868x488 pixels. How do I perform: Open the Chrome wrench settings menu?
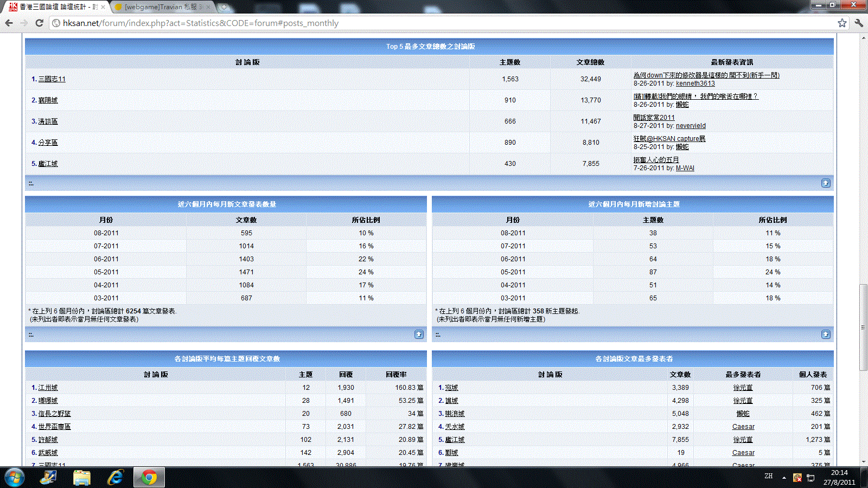858,23
